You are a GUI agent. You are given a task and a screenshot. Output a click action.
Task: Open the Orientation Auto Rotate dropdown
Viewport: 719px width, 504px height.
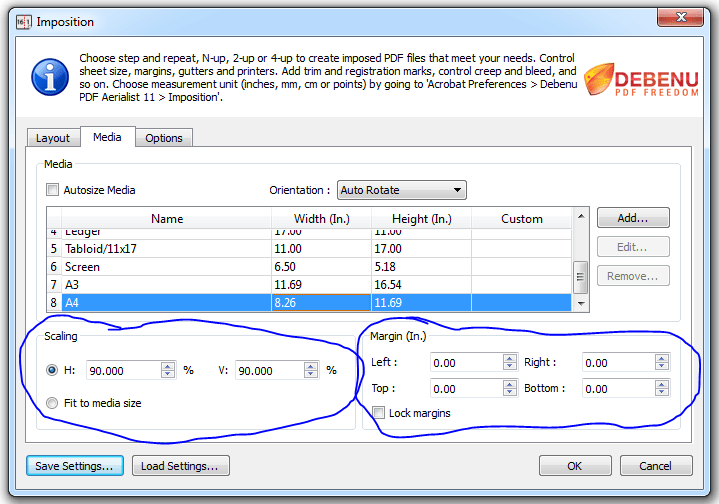(402, 190)
